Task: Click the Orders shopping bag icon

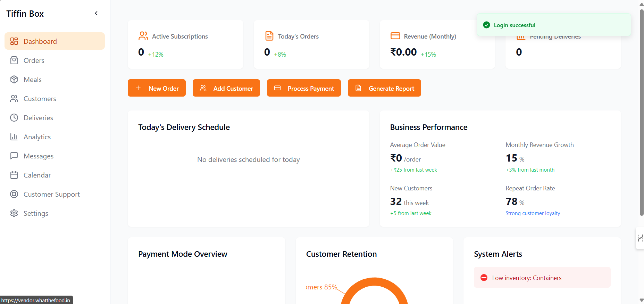Action: (x=14, y=60)
